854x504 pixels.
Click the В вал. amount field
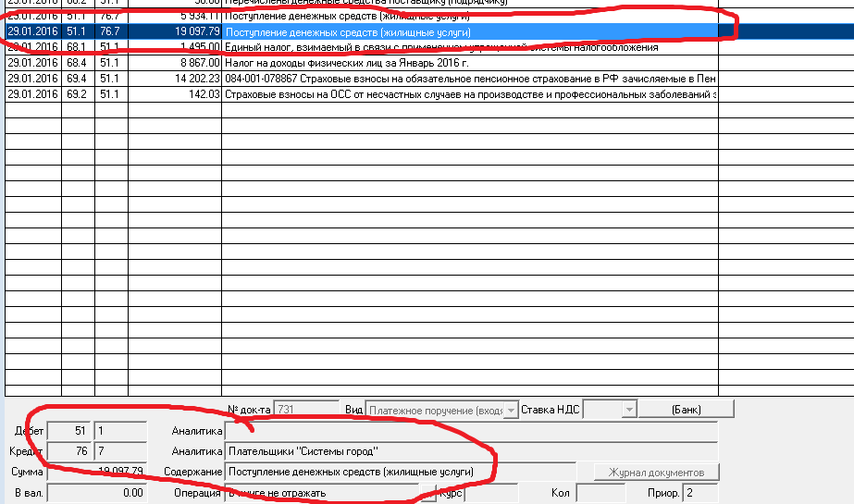[x=96, y=493]
